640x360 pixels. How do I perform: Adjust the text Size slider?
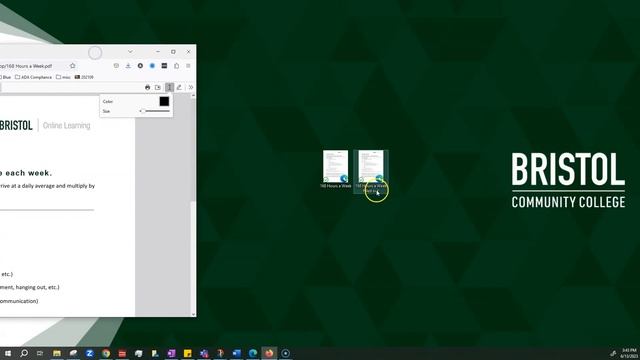click(x=155, y=111)
